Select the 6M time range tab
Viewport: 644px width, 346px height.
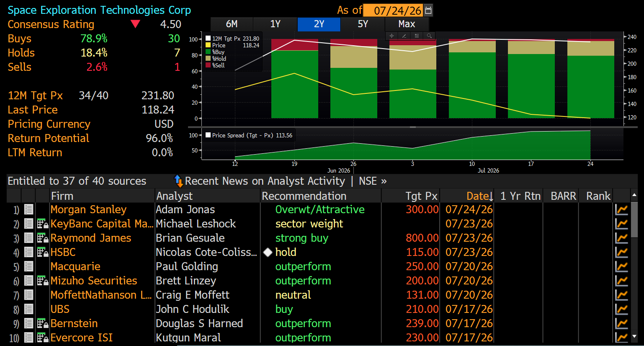[232, 24]
